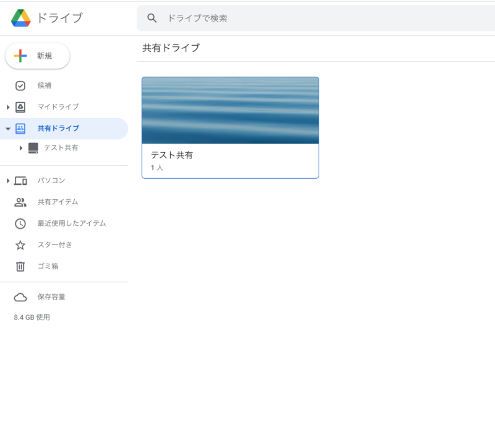Collapse the 共有ドライブ tree arrow
The width and height of the screenshot is (495, 448).
point(8,129)
